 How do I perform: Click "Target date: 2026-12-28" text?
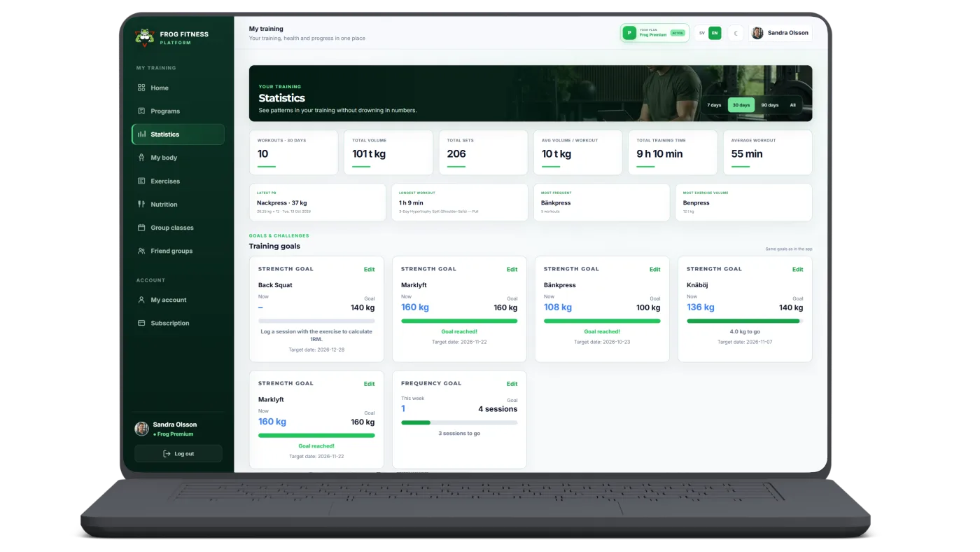(x=316, y=349)
